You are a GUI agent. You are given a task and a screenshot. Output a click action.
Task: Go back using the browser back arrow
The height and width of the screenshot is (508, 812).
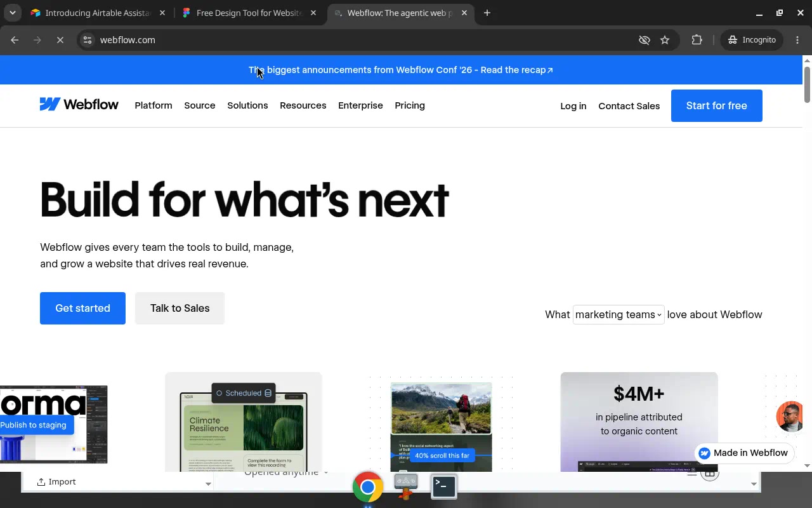[15, 40]
